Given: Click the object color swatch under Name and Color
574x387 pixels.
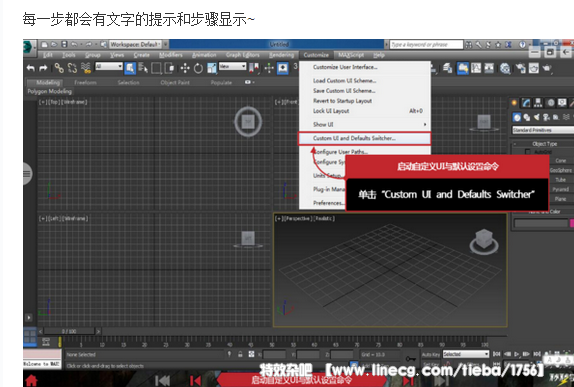Looking at the screenshot, I should (x=571, y=223).
